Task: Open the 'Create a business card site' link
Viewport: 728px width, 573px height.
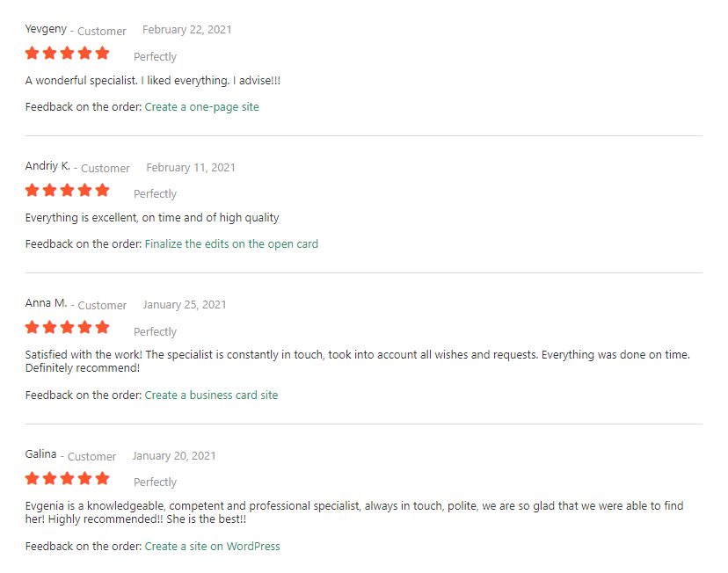Action: click(211, 395)
